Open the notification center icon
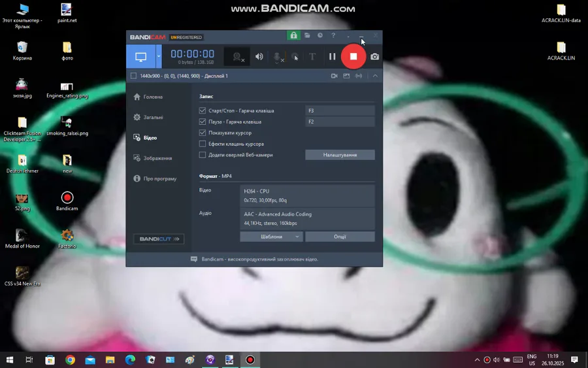The image size is (588, 368). [574, 360]
